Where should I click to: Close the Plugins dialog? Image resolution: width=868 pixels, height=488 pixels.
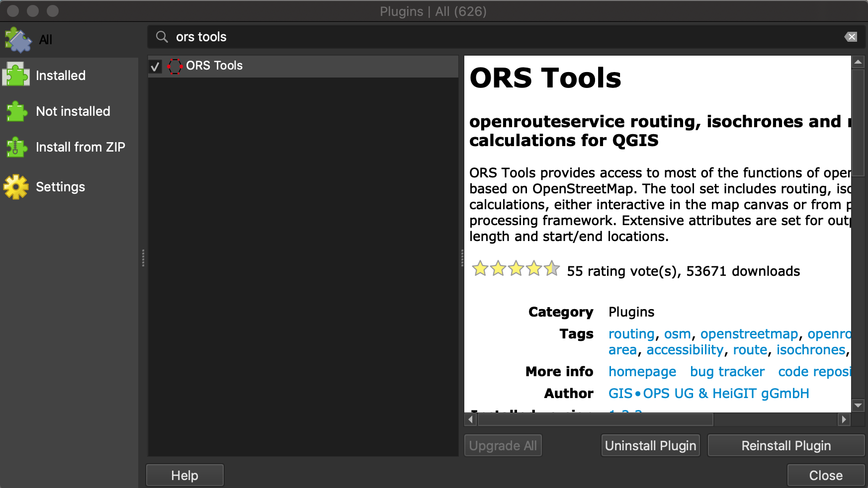pyautogui.click(x=826, y=476)
